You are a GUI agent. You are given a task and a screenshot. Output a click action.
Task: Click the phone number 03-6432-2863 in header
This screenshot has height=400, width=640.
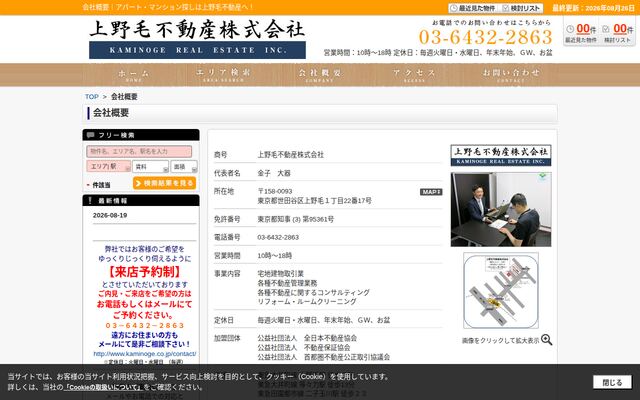point(485,37)
